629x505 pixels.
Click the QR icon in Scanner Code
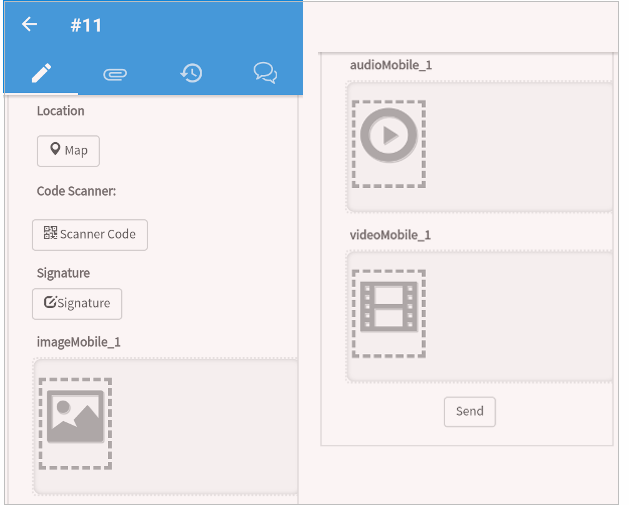point(50,233)
